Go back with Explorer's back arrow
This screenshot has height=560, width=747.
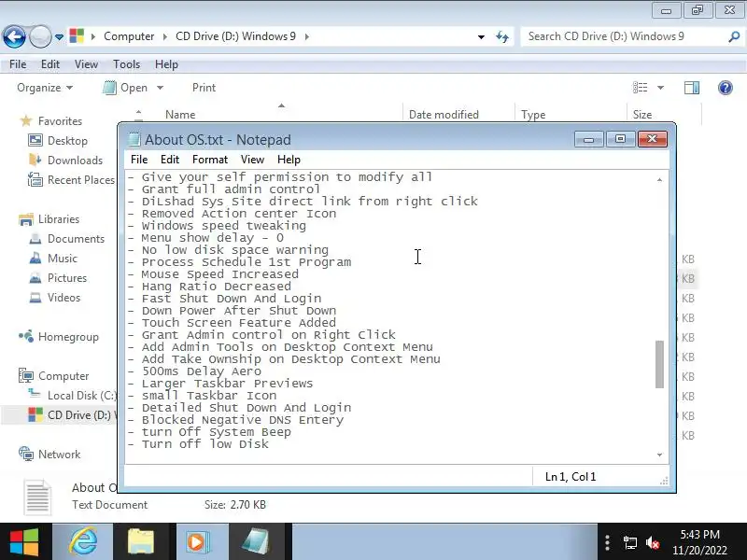click(x=14, y=36)
